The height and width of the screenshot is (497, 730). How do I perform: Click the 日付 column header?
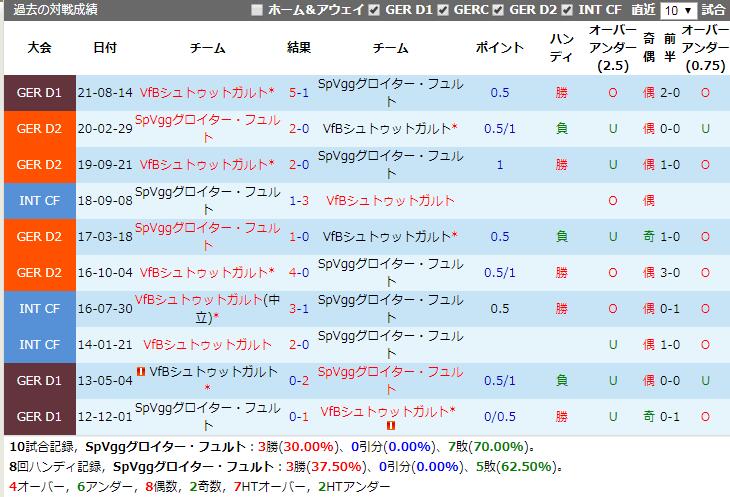(x=105, y=47)
